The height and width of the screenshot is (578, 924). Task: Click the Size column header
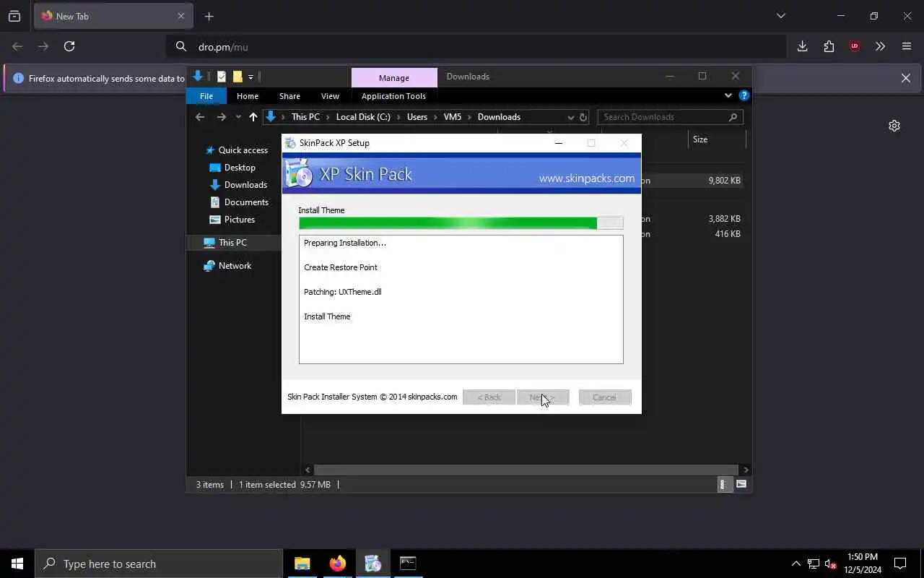700,139
